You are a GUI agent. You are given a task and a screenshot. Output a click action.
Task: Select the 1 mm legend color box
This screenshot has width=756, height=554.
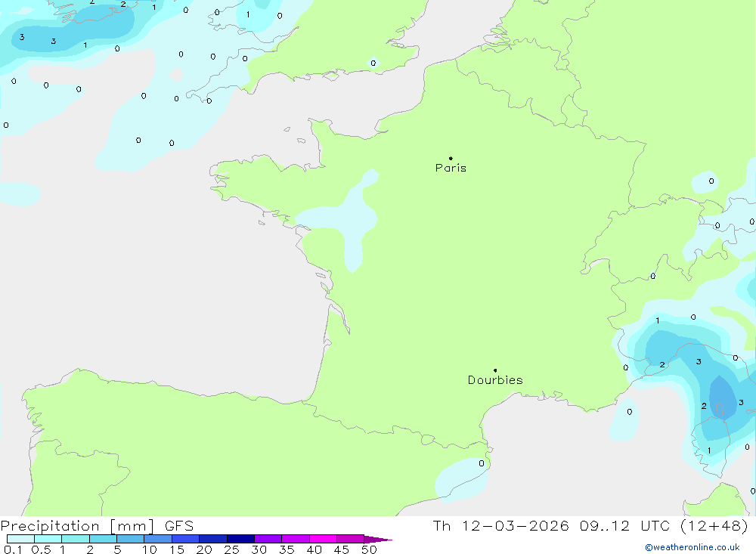pos(76,539)
